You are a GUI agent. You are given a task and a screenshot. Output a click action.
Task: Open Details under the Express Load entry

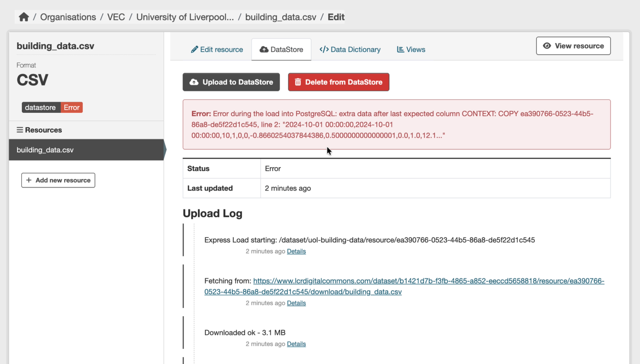296,251
